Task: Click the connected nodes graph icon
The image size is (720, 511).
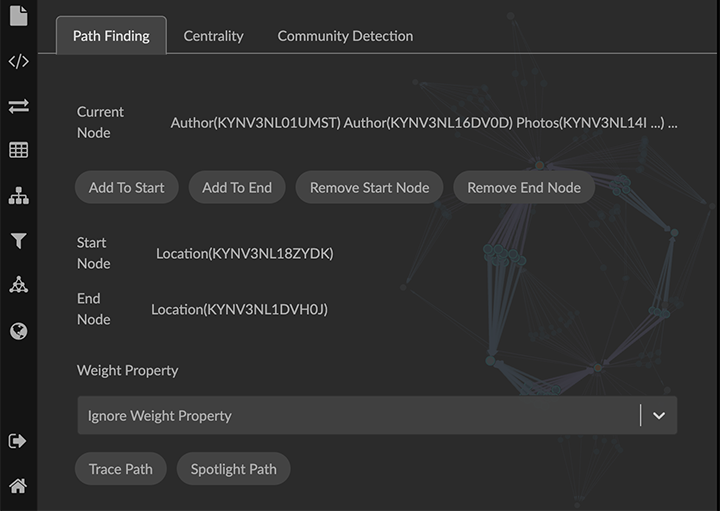Action: click(x=18, y=286)
